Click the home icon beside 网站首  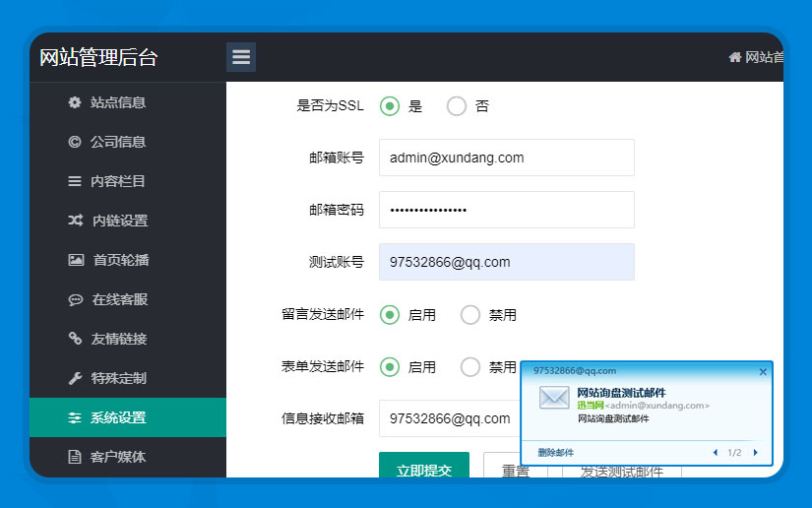735,57
